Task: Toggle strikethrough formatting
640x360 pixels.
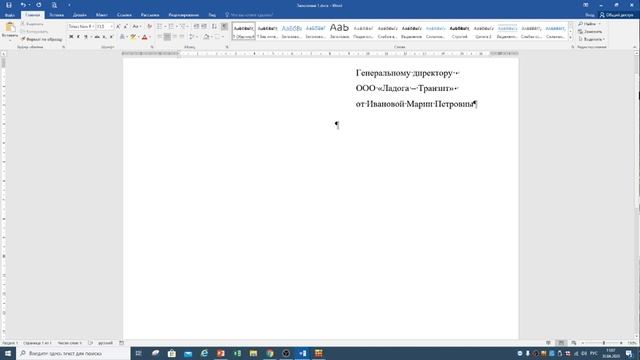Action: point(97,37)
